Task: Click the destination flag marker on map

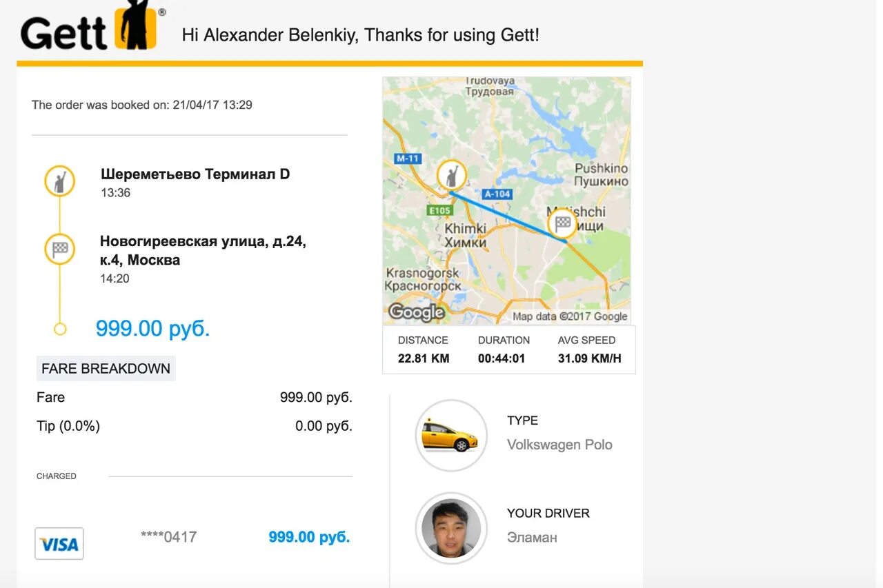Action: click(563, 223)
